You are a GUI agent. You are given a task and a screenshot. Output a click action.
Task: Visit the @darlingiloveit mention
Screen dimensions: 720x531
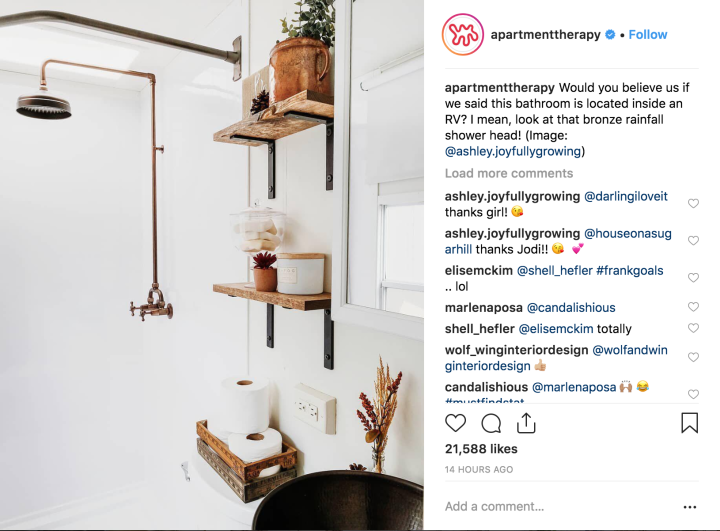click(625, 197)
